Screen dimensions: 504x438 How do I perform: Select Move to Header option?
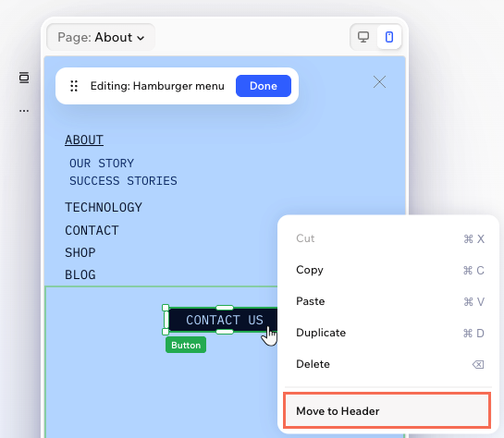(387, 410)
